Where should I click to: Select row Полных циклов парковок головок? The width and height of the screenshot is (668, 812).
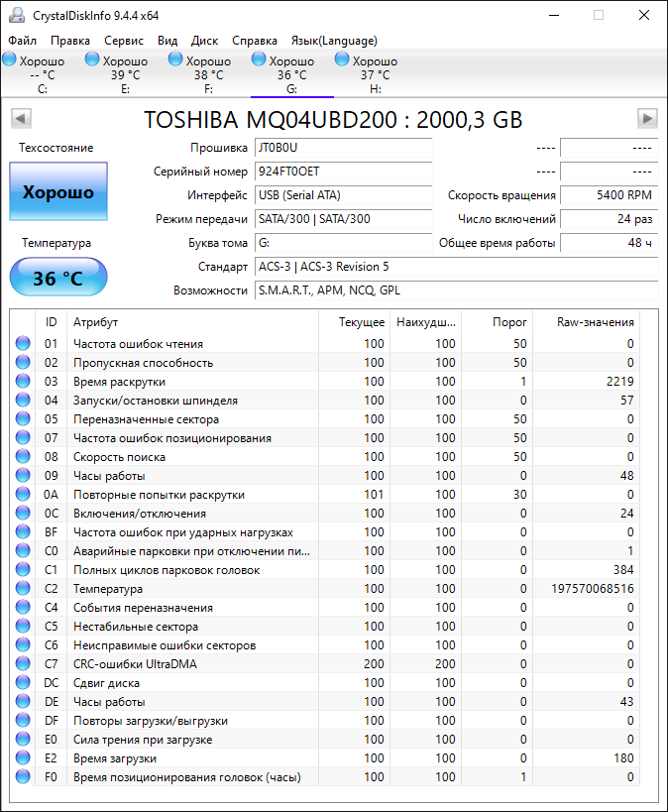pyautogui.click(x=326, y=570)
